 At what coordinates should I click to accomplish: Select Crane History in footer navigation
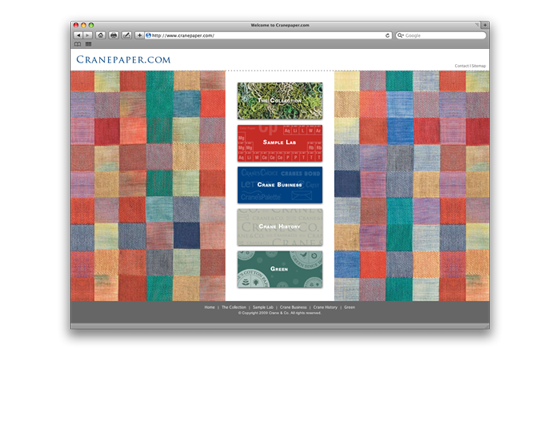coord(325,307)
